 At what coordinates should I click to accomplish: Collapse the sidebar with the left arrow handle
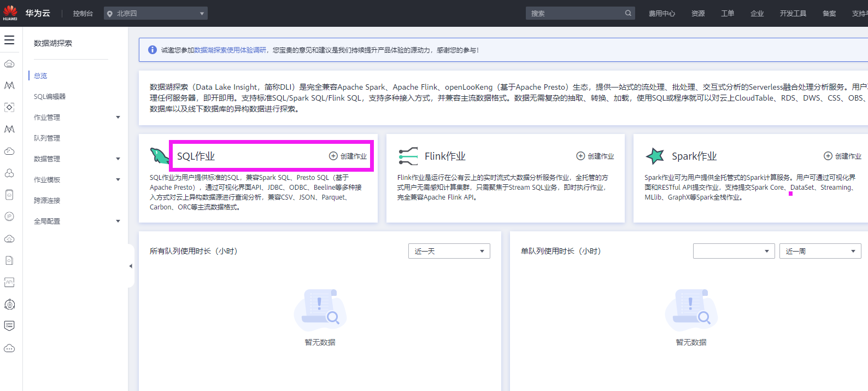131,266
